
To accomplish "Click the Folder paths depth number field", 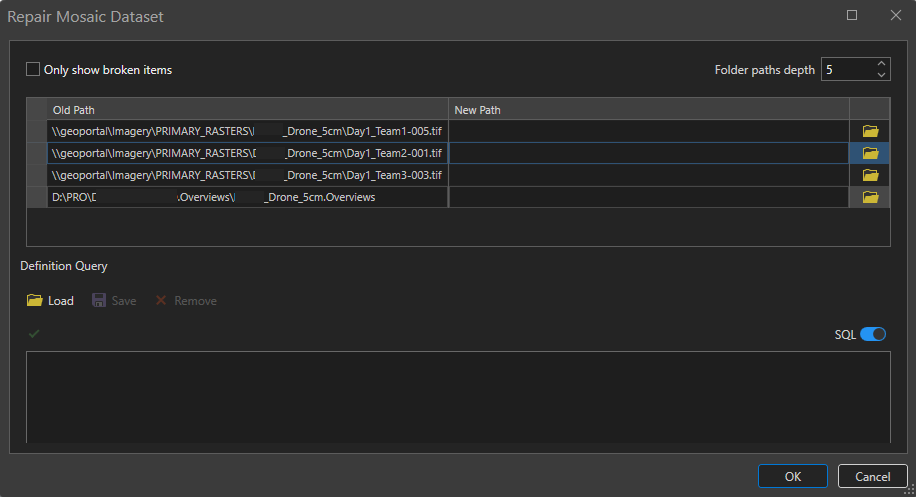I will click(x=846, y=69).
